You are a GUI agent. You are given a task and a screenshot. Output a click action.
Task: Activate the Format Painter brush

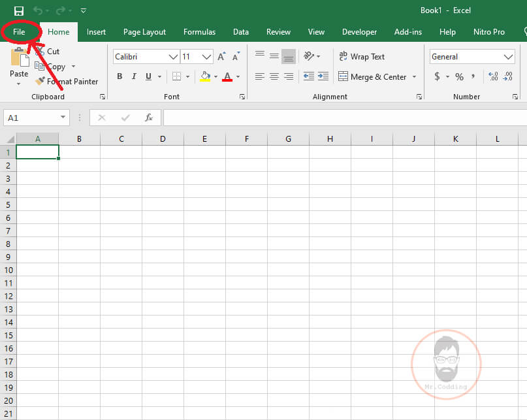(x=40, y=81)
